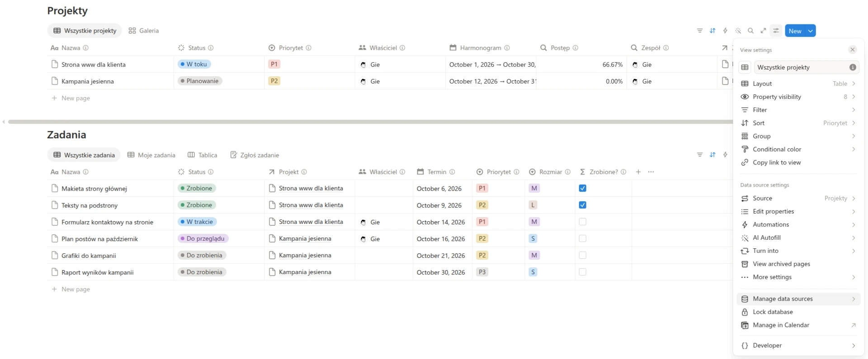The image size is (868, 359).
Task: Check Zrobione? for Plan postów na październik
Action: coord(583,238)
